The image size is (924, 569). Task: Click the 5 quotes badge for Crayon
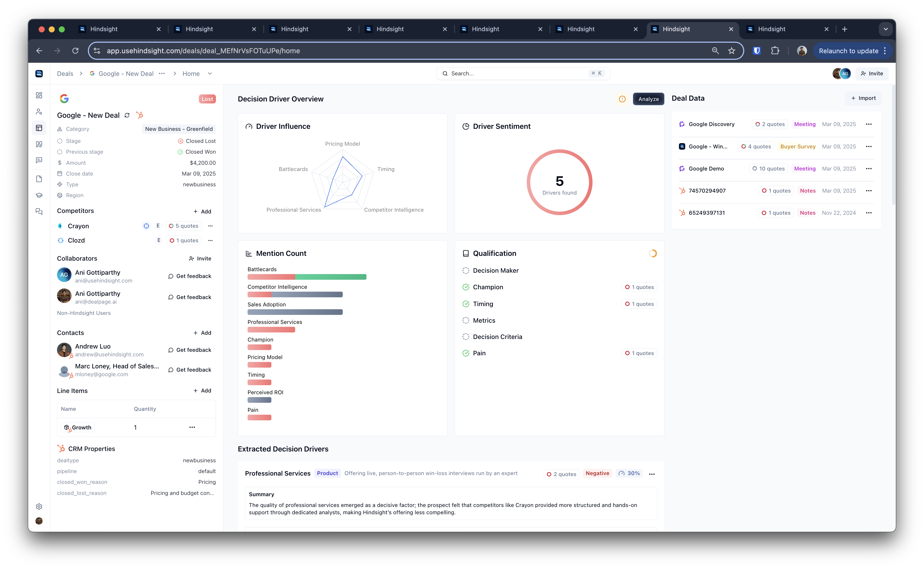click(184, 226)
